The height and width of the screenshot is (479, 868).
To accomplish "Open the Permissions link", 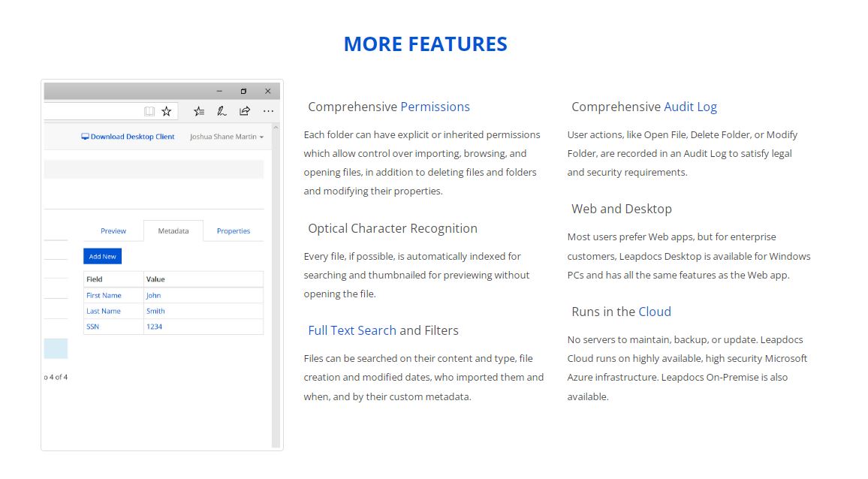I will 435,107.
